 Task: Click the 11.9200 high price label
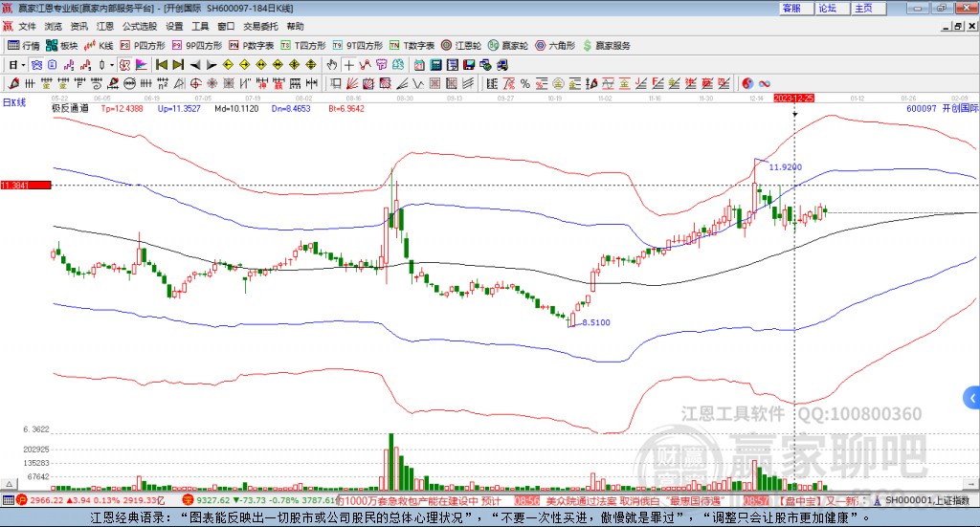(785, 166)
